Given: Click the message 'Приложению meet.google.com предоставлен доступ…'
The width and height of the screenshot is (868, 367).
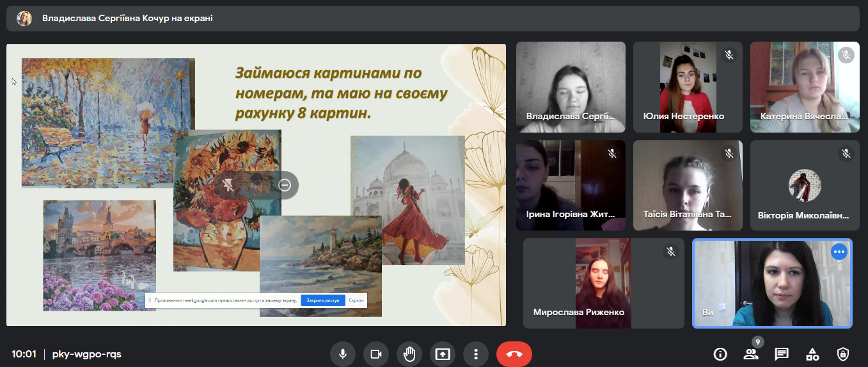Looking at the screenshot, I should pos(226,300).
